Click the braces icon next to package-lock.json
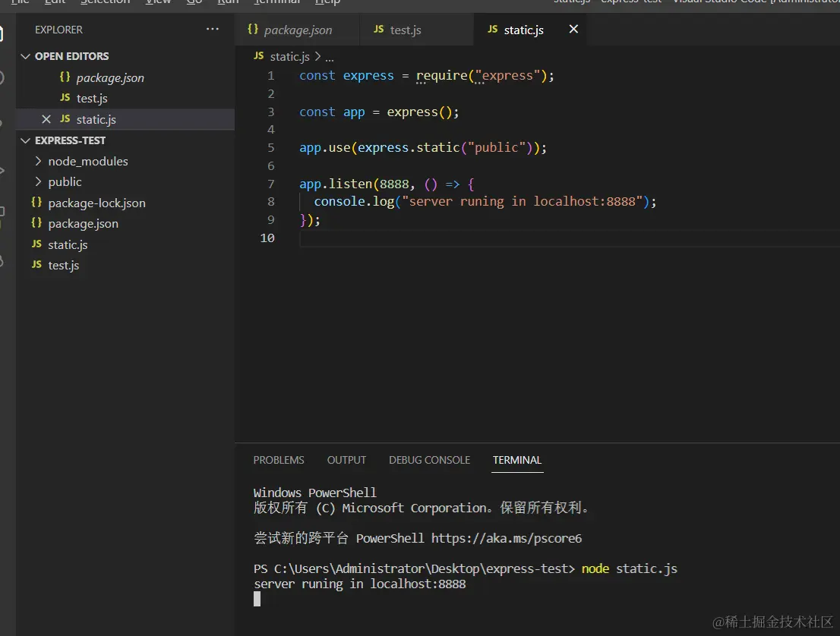Viewport: 840px width, 636px height. click(36, 203)
